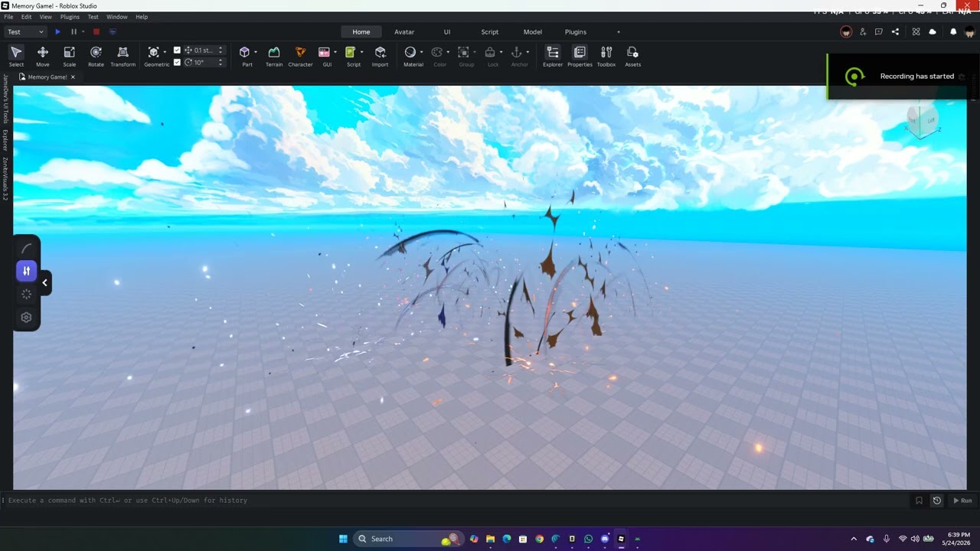Start playtest with the blue play button
Viewport: 980px width, 551px height.
tap(57, 32)
